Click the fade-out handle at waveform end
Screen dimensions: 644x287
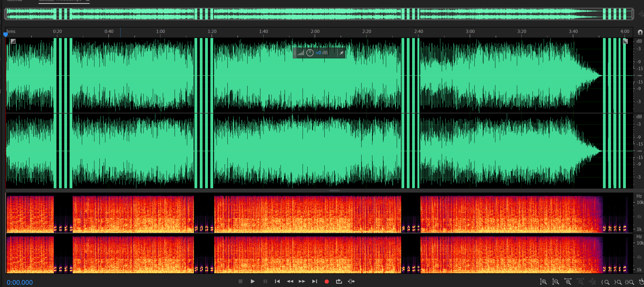tap(625, 41)
